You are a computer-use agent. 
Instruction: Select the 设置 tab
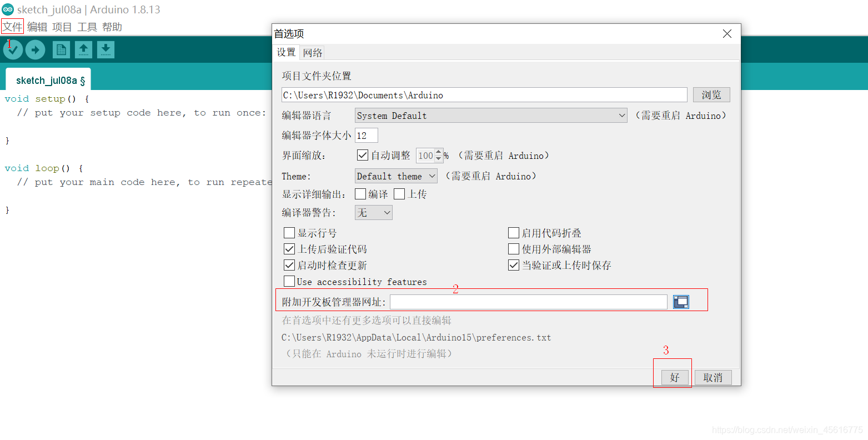point(287,52)
